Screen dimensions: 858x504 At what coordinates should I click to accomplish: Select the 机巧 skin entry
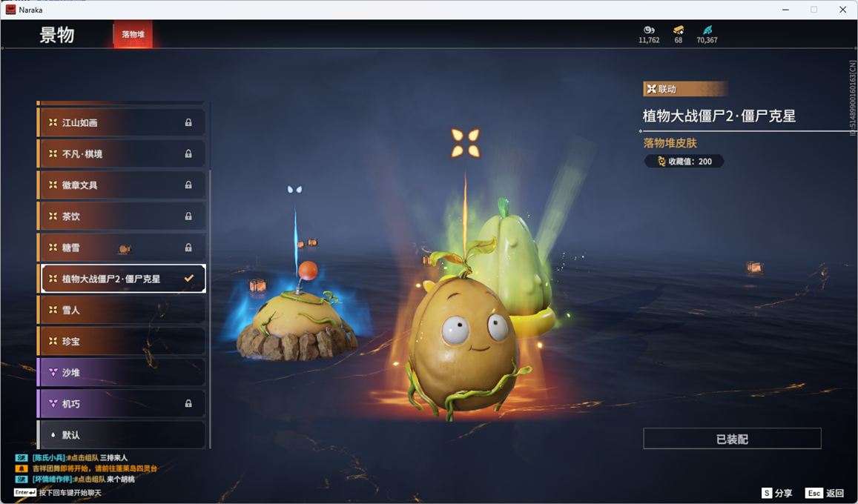[121, 403]
